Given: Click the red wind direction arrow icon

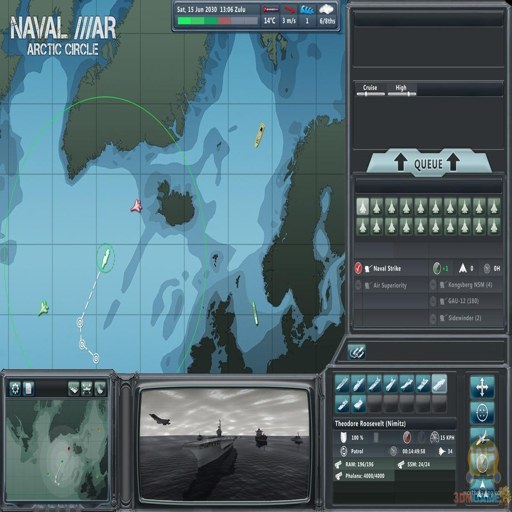Looking at the screenshot, I should click(289, 10).
